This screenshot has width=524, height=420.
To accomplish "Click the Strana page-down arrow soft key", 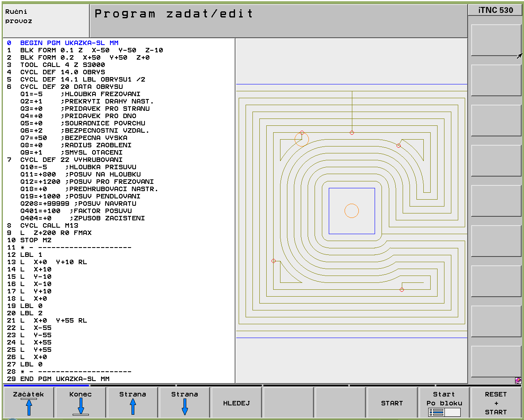I will coord(184,403).
